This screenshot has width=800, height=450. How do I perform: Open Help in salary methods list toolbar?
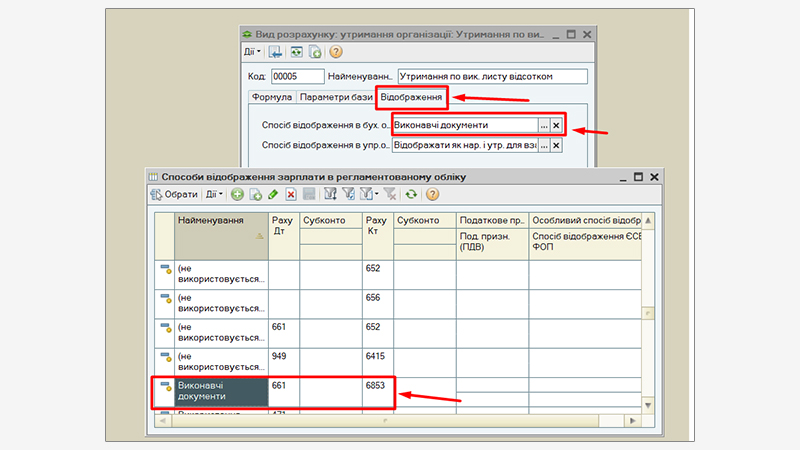tap(432, 194)
